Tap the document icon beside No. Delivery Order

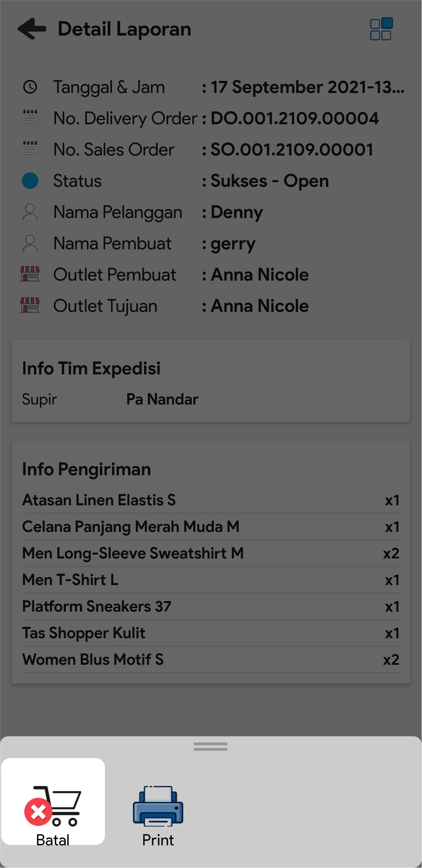coord(30,118)
